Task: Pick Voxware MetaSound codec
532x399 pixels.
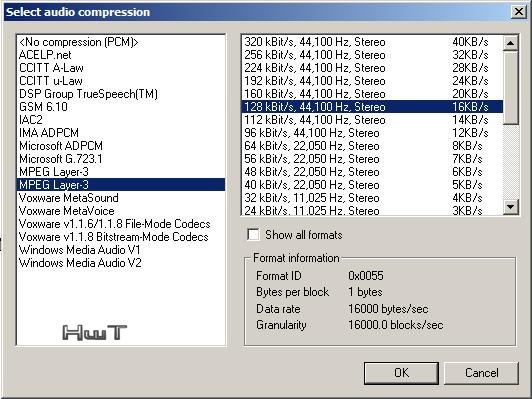Action: [120, 198]
